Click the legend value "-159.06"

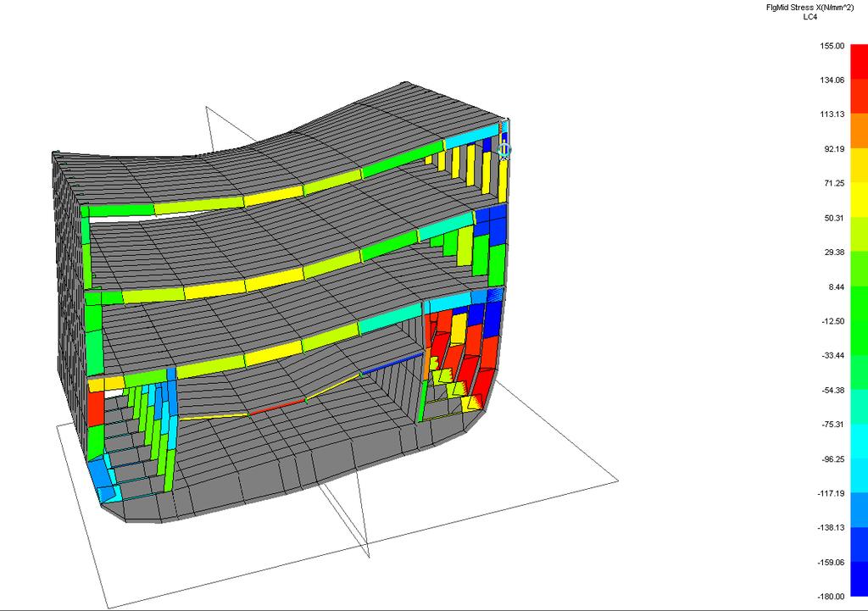tap(832, 563)
